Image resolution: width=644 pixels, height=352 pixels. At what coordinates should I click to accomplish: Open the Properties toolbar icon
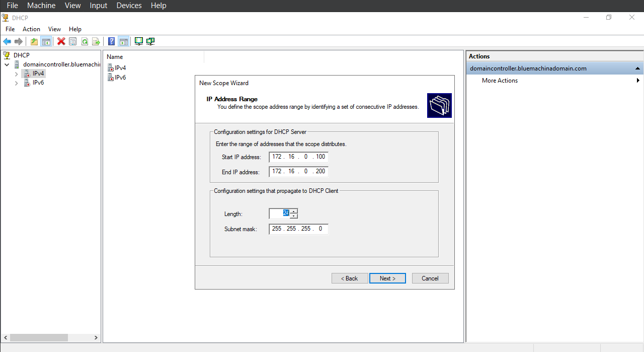(73, 41)
